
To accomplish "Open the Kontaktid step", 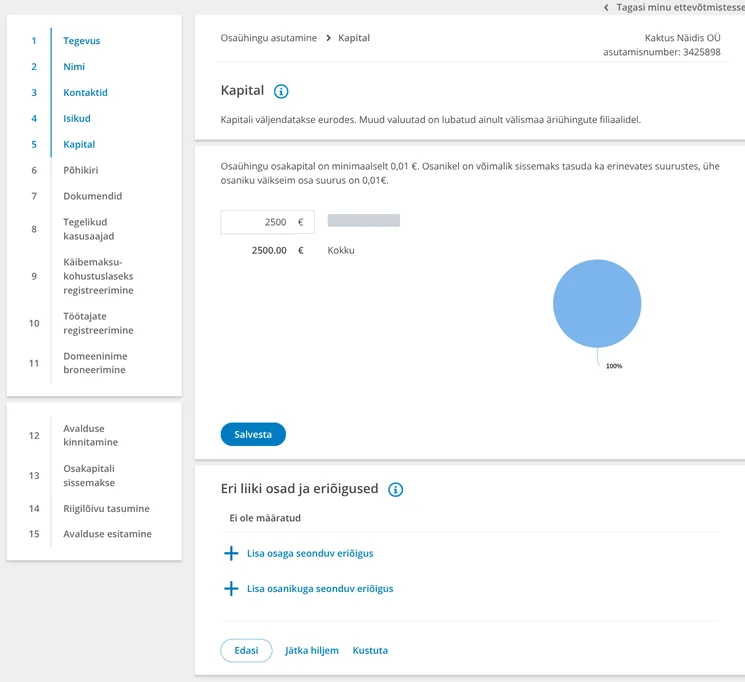I will [x=86, y=93].
